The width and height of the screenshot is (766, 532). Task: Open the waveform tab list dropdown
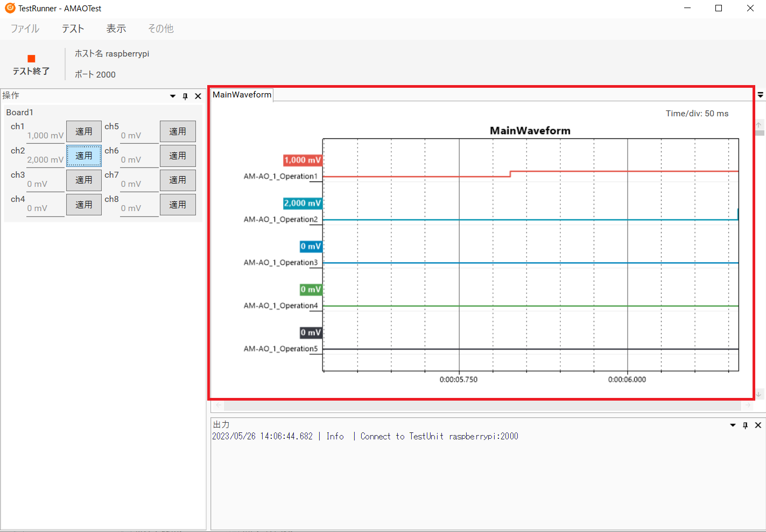pos(760,95)
